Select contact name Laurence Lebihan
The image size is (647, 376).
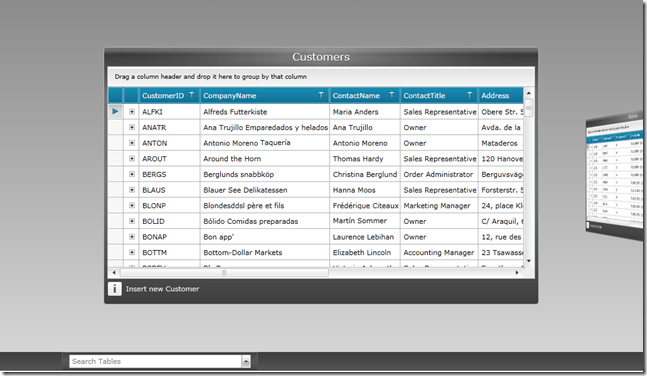tap(365, 237)
